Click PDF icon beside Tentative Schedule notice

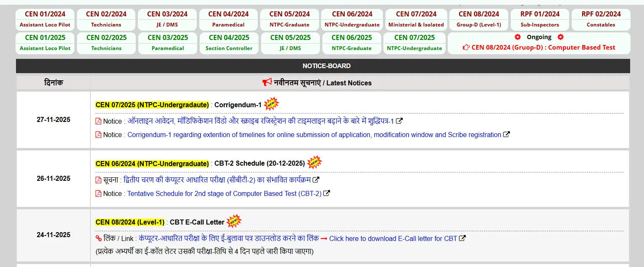click(x=98, y=194)
